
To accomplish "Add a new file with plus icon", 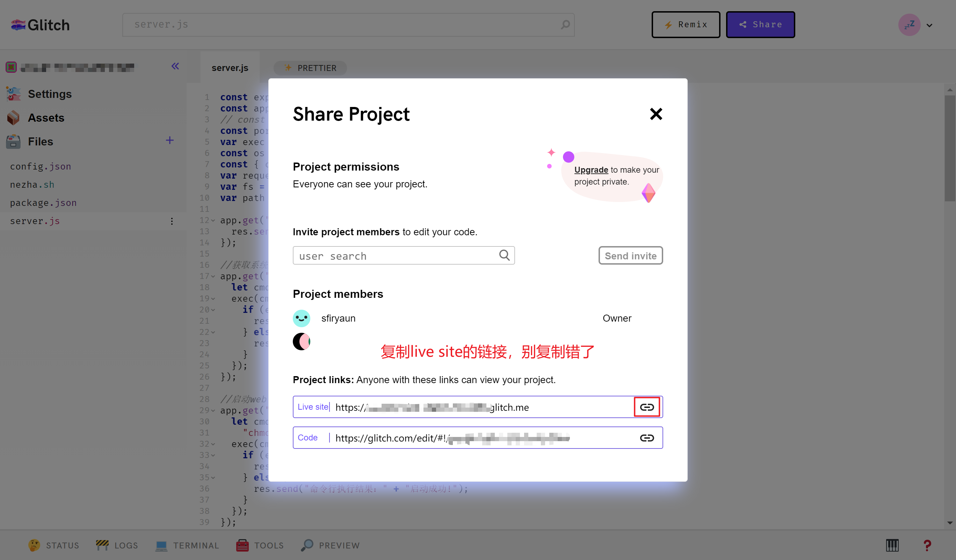I will click(169, 141).
